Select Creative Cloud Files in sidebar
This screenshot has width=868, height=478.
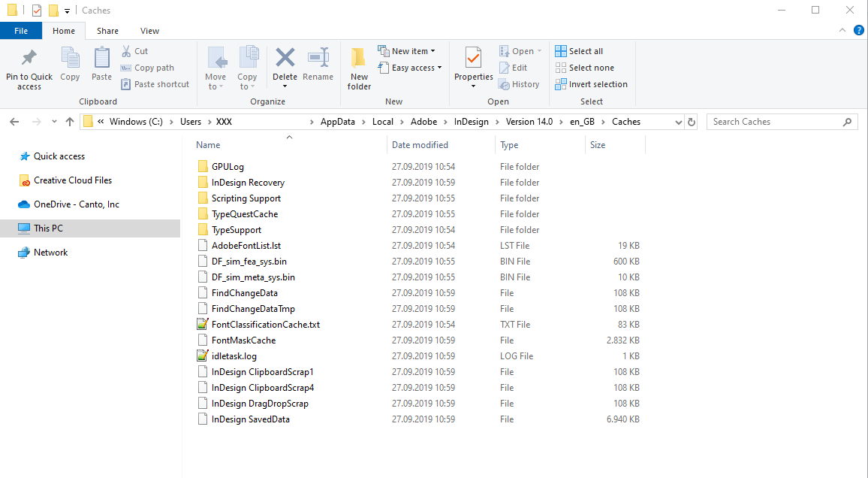pyautogui.click(x=65, y=180)
